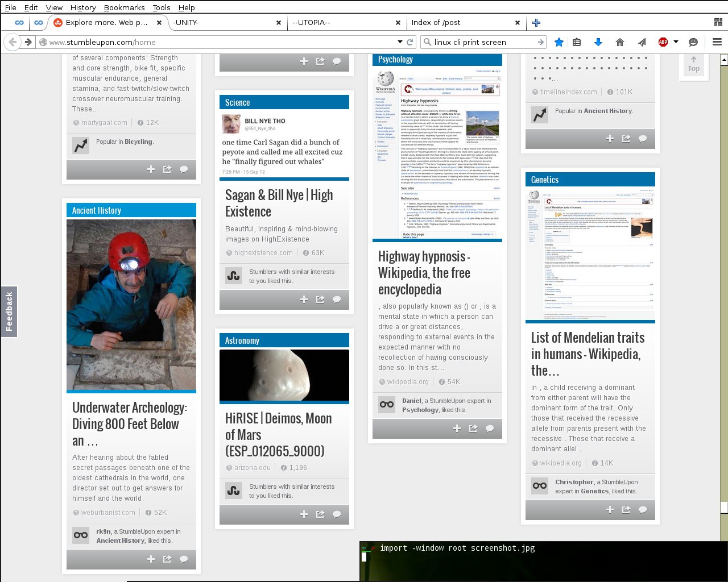The width and height of the screenshot is (728, 582).
Task: Open Sagan & Bill Nye | High Existence title
Action: tap(279, 203)
